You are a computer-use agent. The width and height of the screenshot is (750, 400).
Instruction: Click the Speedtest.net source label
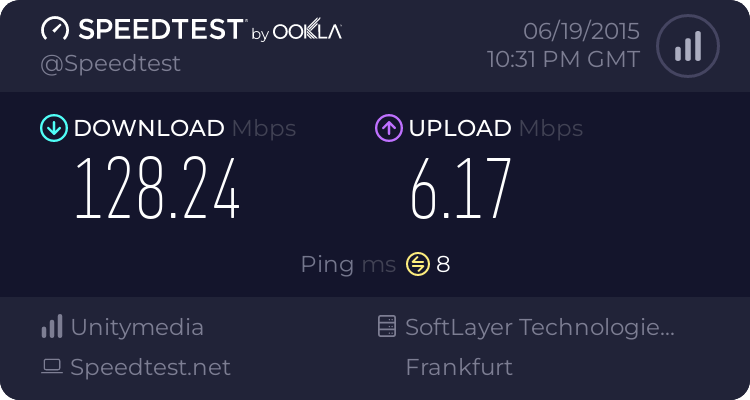pos(151,367)
